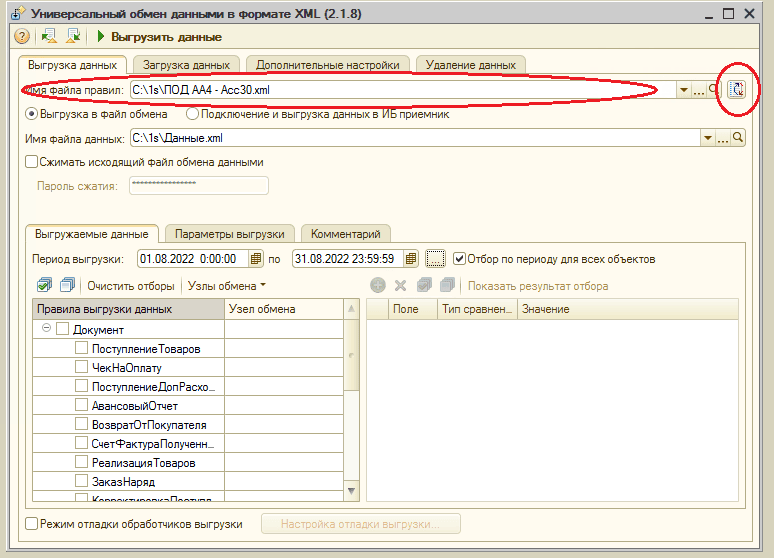This screenshot has height=558, width=774.
Task: Open the Узлы обмена dropdown menu
Action: [x=226, y=286]
